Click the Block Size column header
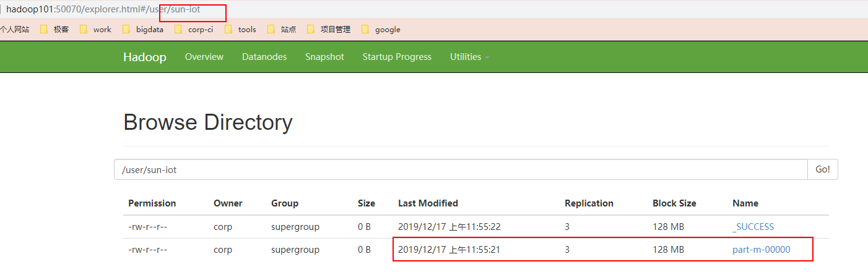Screen dimensions: 868x280 [x=674, y=203]
